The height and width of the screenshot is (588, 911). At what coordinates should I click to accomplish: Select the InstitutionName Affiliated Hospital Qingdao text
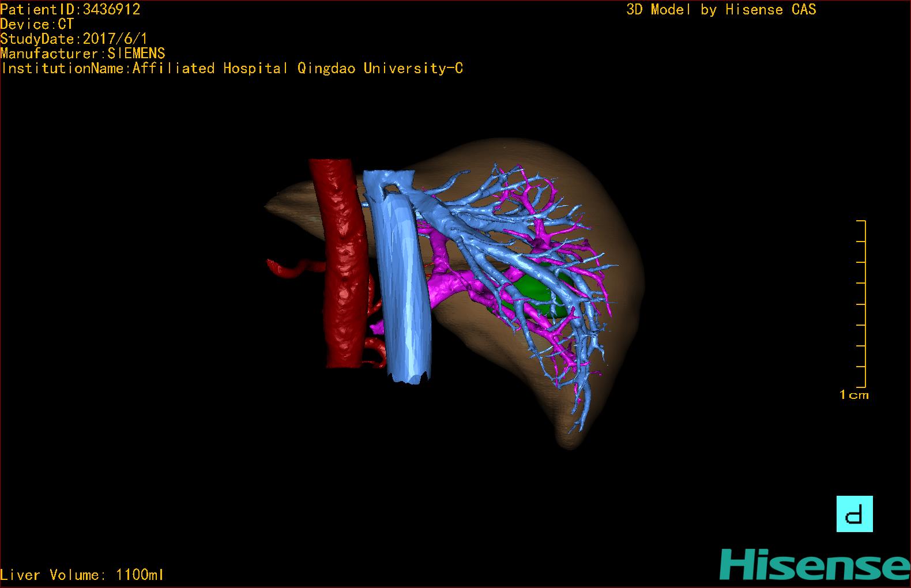click(x=232, y=69)
